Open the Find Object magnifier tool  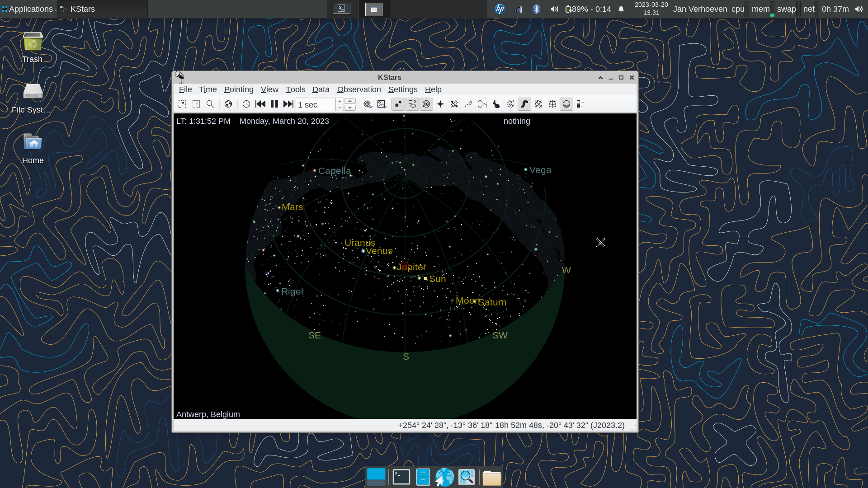click(x=210, y=104)
